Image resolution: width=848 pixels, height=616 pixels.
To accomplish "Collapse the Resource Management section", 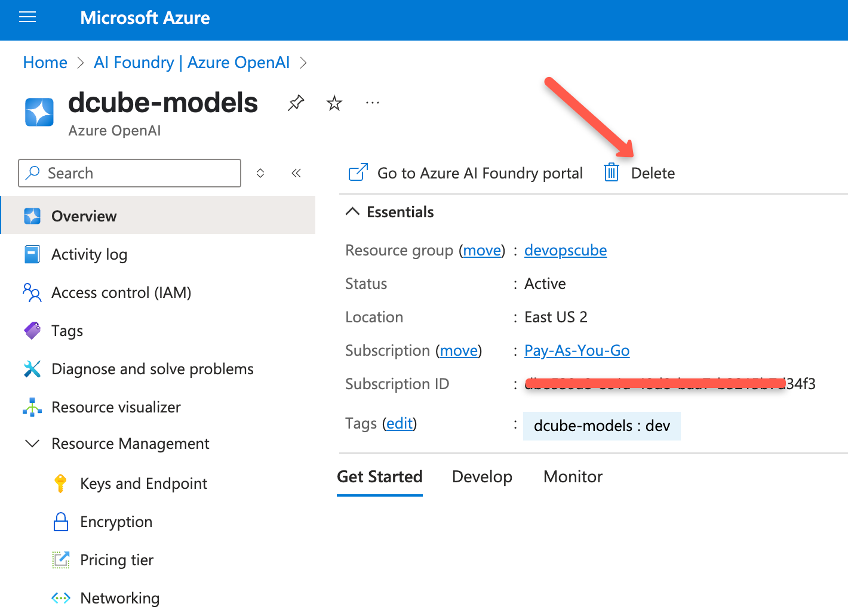I will tap(32, 443).
